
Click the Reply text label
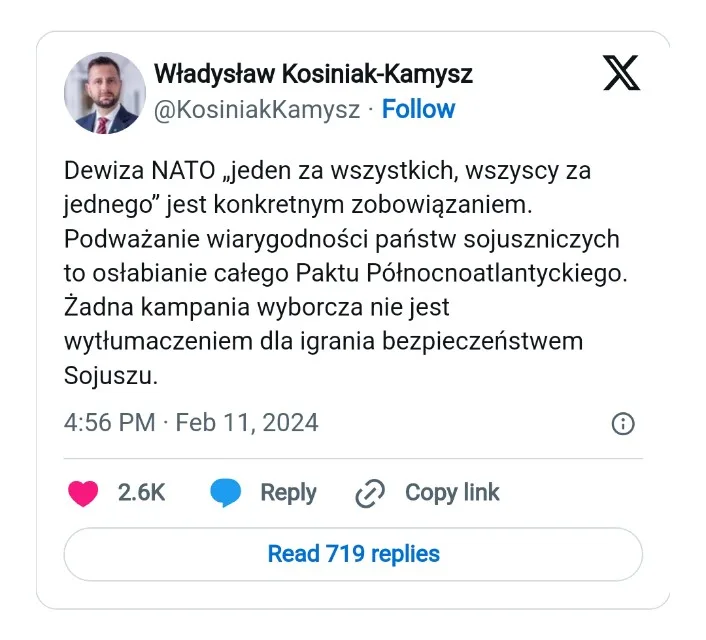point(288,492)
